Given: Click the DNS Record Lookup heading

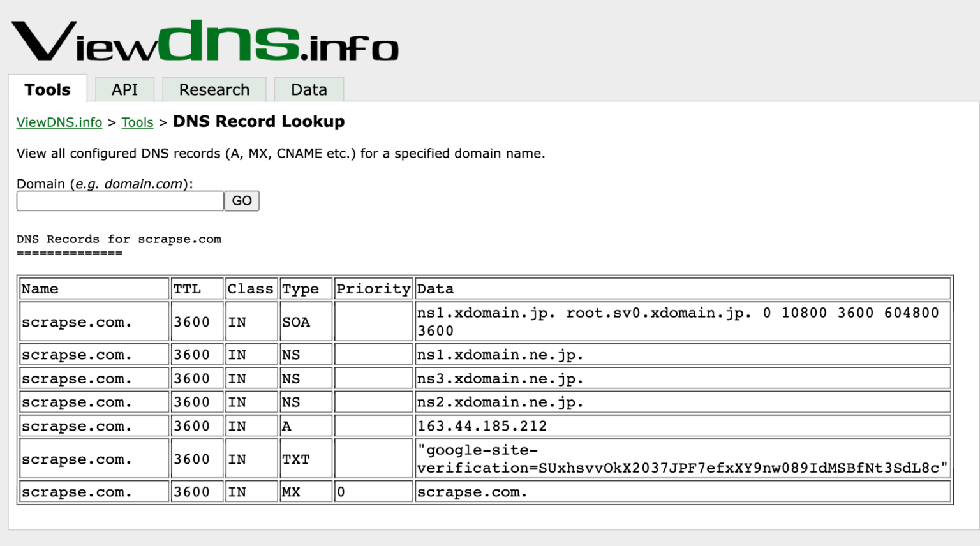Looking at the screenshot, I should click(x=258, y=121).
